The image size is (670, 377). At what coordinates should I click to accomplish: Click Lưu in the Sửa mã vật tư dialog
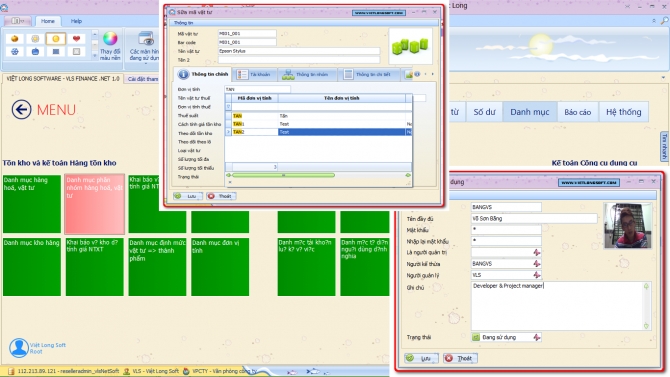[188, 196]
